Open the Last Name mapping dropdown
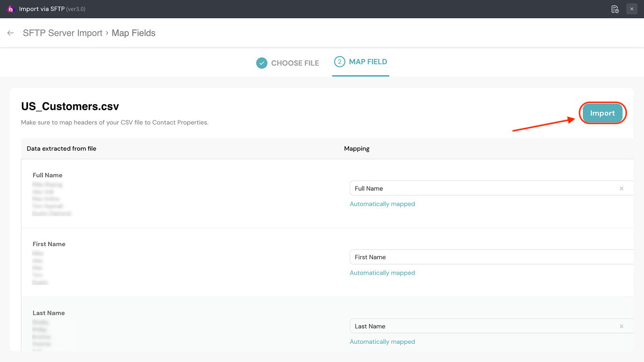 point(481,327)
